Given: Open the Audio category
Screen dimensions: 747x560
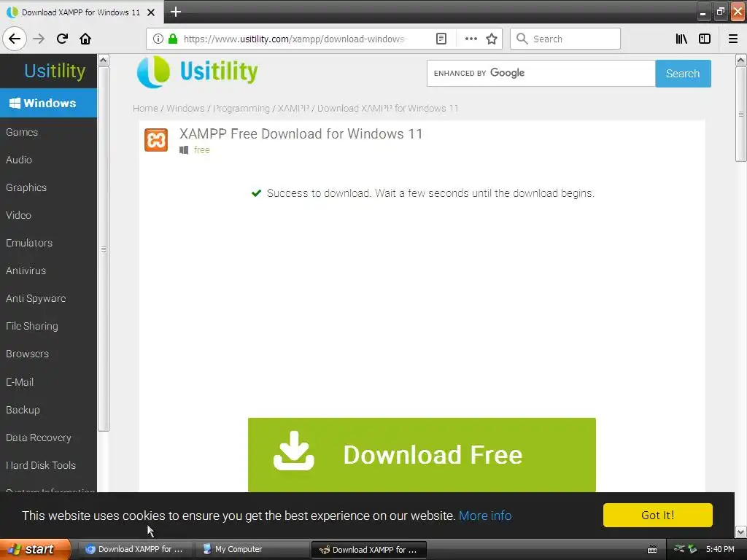Looking at the screenshot, I should [x=18, y=160].
